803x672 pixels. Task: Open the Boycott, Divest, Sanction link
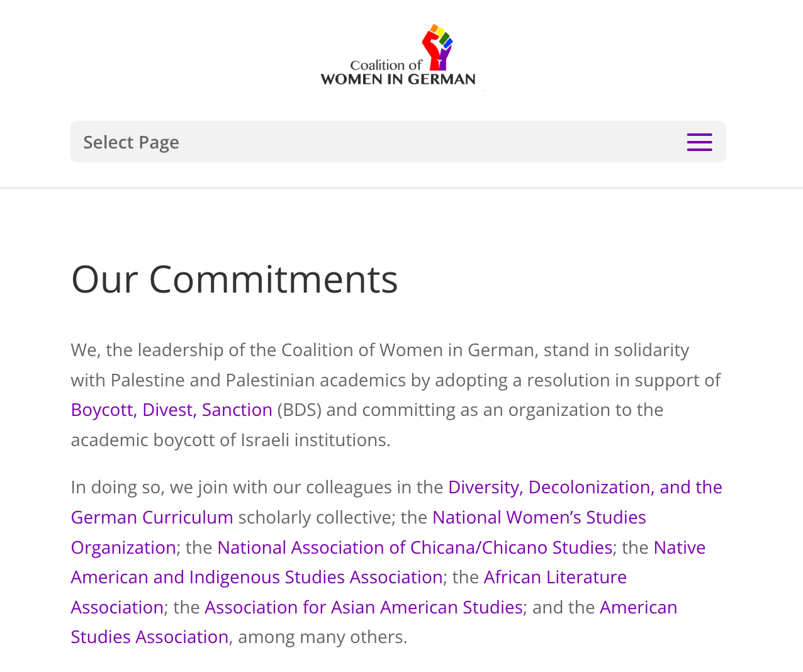coord(172,410)
